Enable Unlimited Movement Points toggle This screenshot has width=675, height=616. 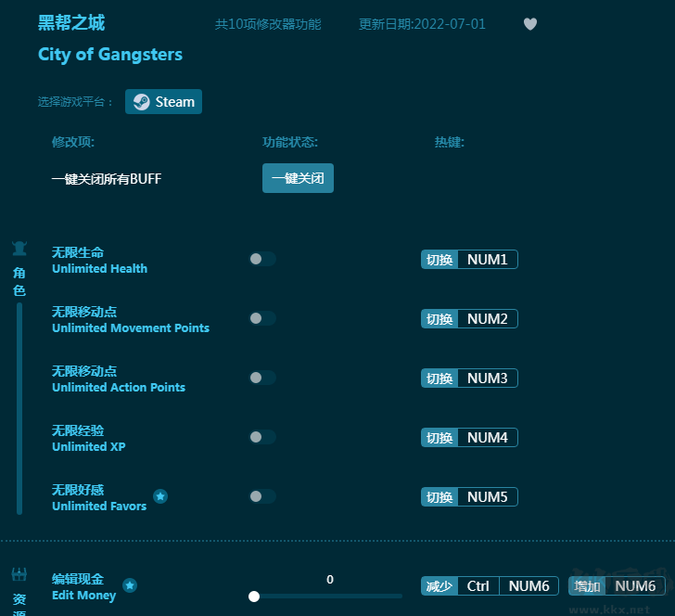[262, 318]
